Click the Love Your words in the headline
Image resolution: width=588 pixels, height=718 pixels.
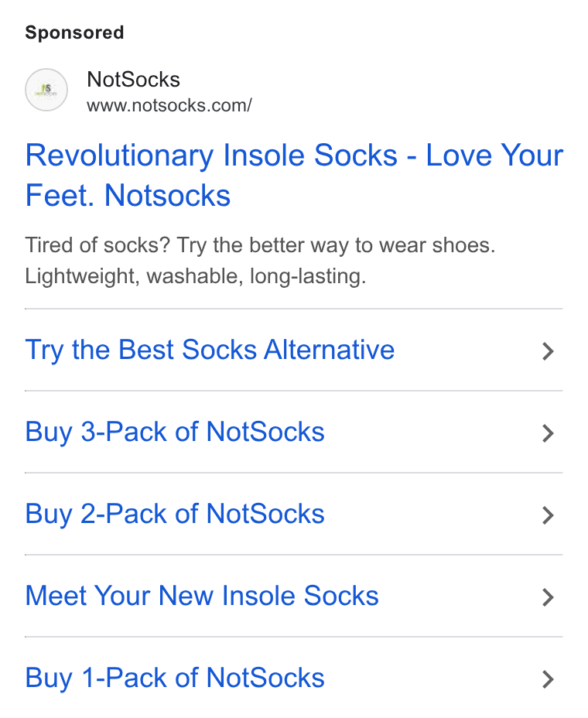coord(494,156)
